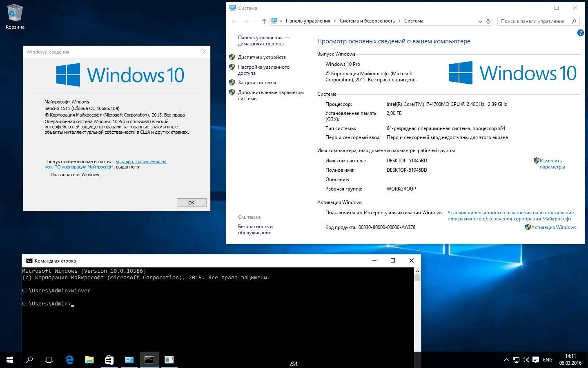Go forward in the Система window
Image resolution: width=588 pixels, height=368 pixels.
(x=246, y=21)
